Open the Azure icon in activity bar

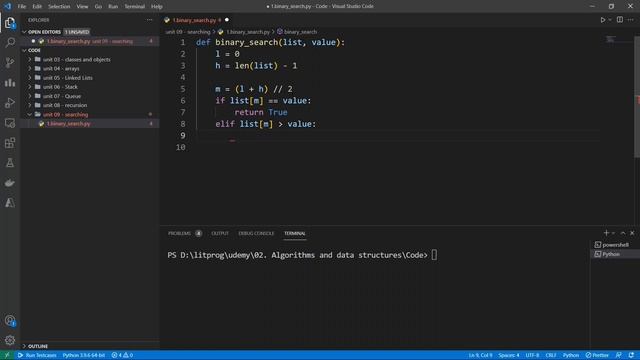tap(10, 202)
